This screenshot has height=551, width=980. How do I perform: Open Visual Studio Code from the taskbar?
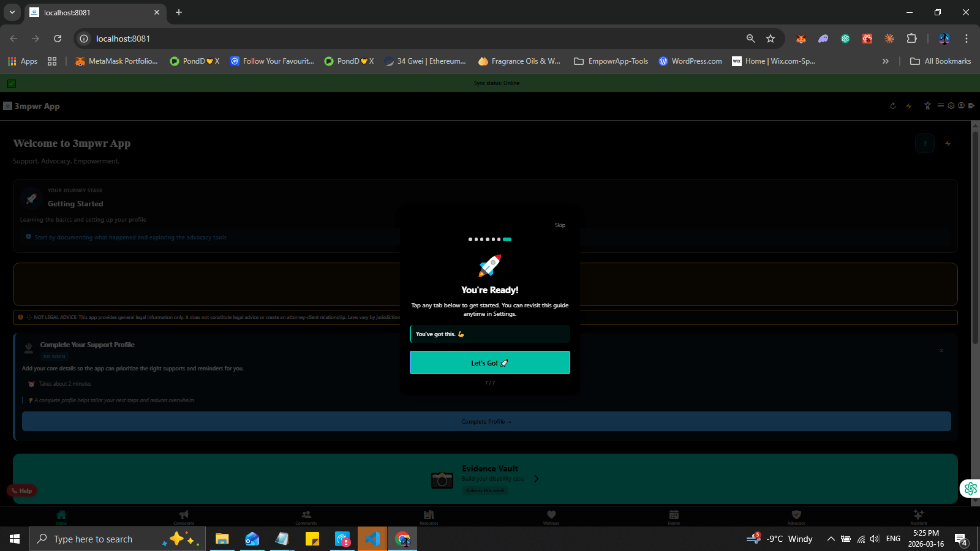pos(372,539)
